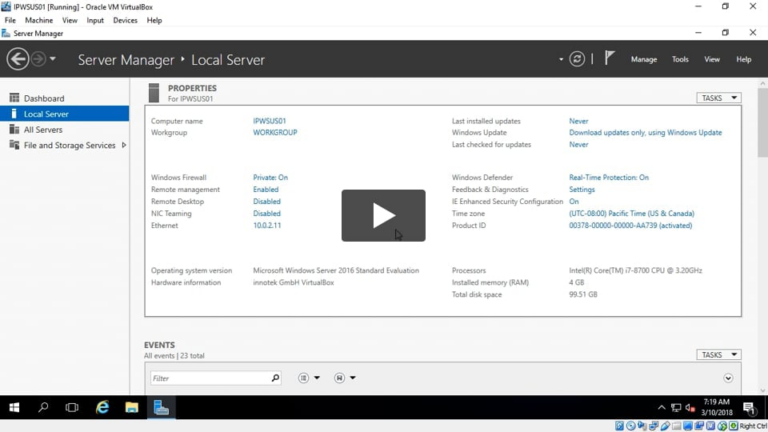Open the notifications flag icon
This screenshot has height=432, width=768.
click(x=609, y=59)
